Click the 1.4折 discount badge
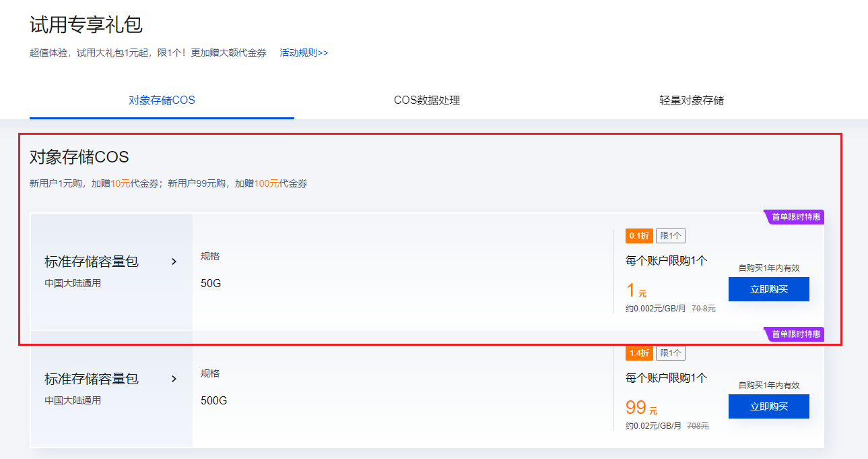The width and height of the screenshot is (868, 459). 639,353
